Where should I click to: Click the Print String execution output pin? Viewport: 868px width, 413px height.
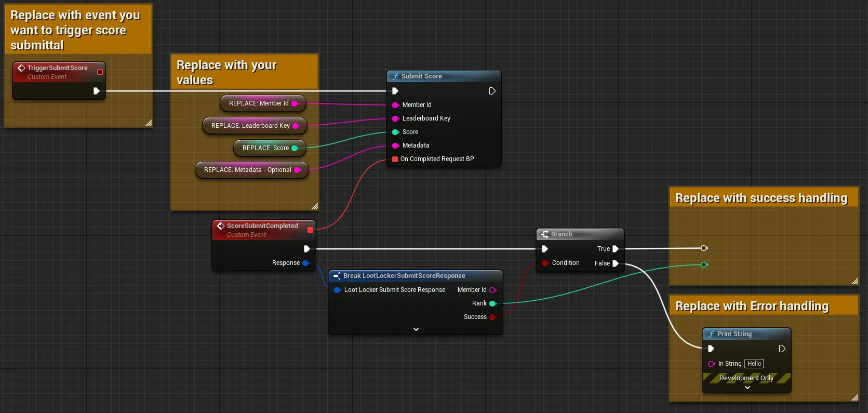click(x=782, y=349)
